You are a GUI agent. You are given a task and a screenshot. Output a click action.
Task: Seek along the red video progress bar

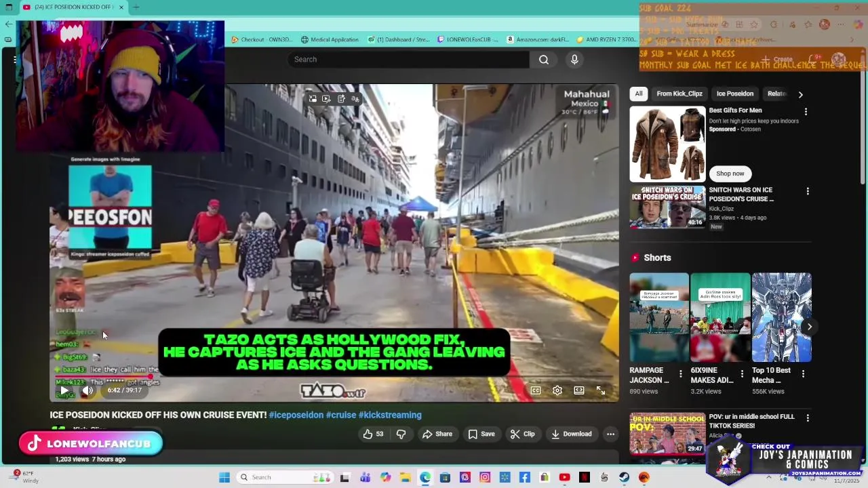[334, 376]
